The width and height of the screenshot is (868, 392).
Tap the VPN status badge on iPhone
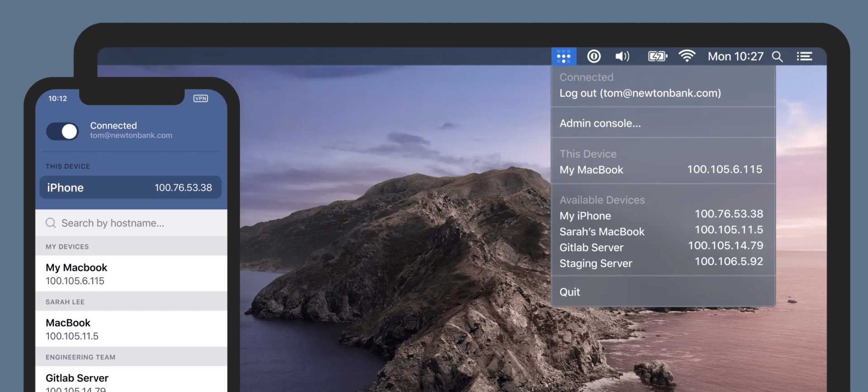point(201,98)
